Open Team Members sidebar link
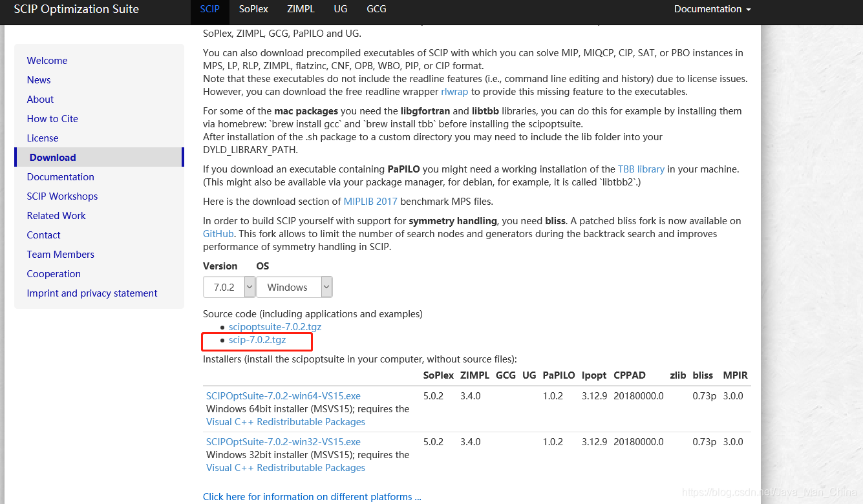 [x=61, y=255]
